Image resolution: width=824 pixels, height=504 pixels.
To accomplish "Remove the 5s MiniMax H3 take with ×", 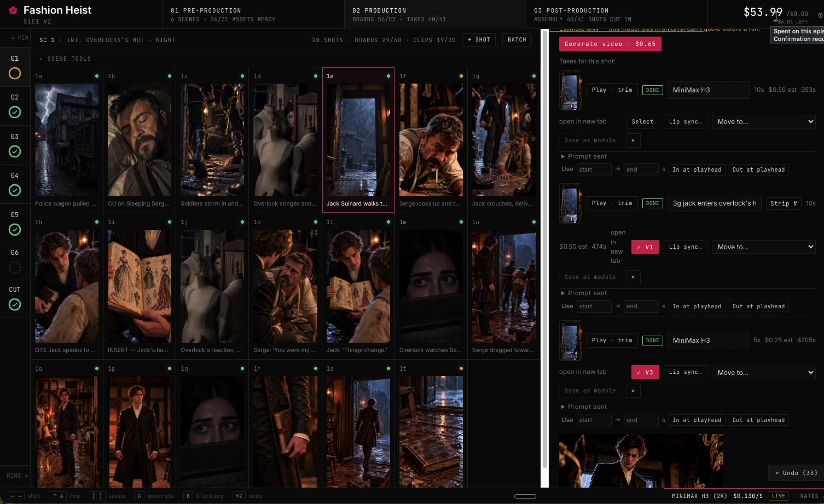I will pos(633,391).
